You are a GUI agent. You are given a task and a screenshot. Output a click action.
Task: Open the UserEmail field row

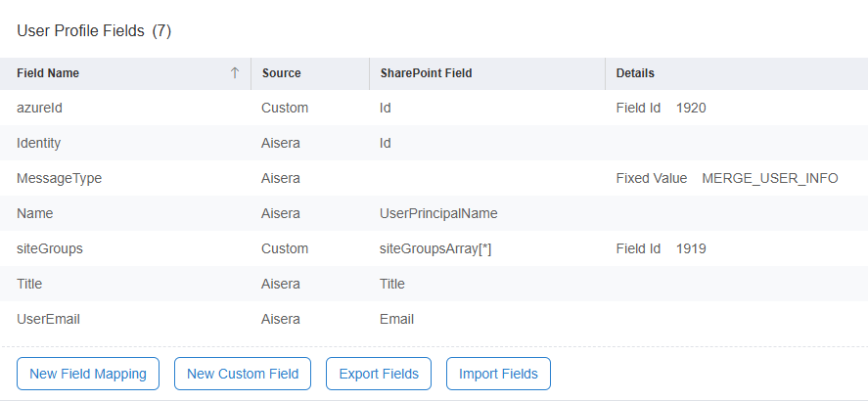(x=48, y=319)
